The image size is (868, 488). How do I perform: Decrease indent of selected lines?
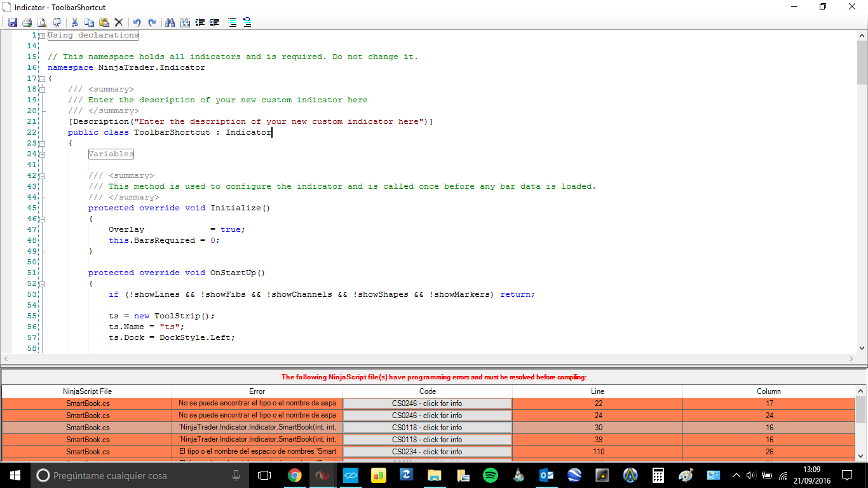coord(200,22)
